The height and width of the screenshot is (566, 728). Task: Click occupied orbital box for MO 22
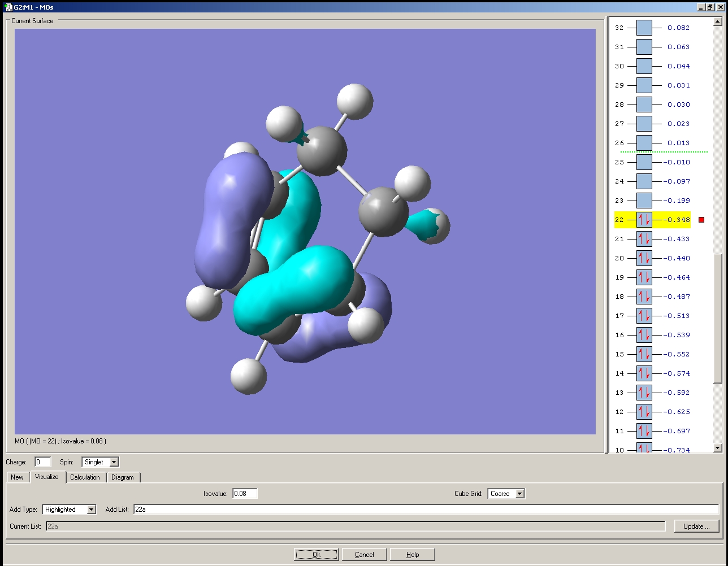644,220
